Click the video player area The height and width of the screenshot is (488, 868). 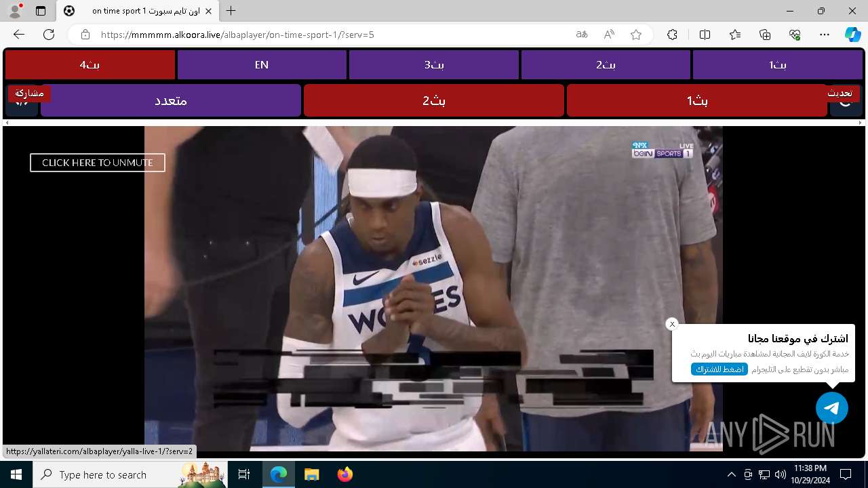click(x=433, y=289)
